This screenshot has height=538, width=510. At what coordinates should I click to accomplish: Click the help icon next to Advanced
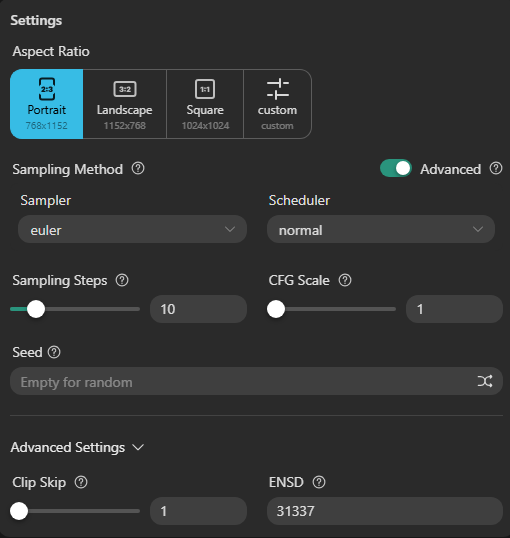click(x=496, y=168)
